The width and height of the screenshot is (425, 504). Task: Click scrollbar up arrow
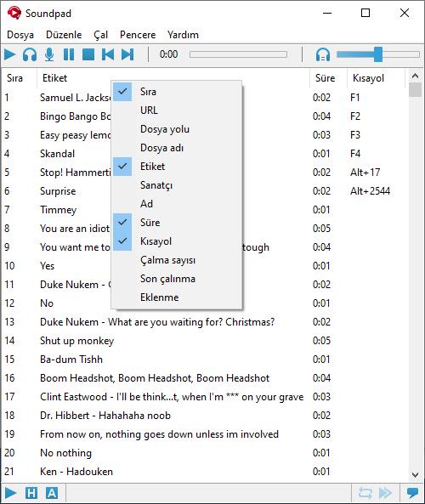415,76
